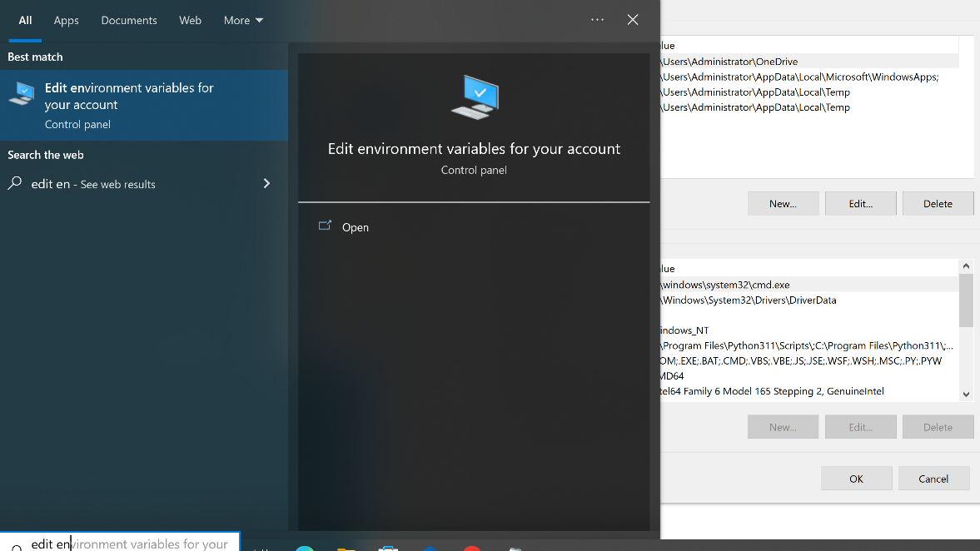
Task: Switch to the Documents search tab
Action: [129, 20]
